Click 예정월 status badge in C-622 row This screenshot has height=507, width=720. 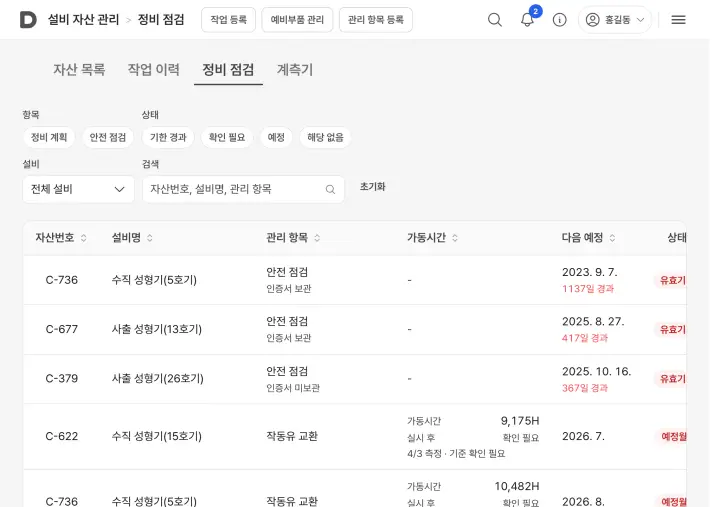[x=672, y=436]
